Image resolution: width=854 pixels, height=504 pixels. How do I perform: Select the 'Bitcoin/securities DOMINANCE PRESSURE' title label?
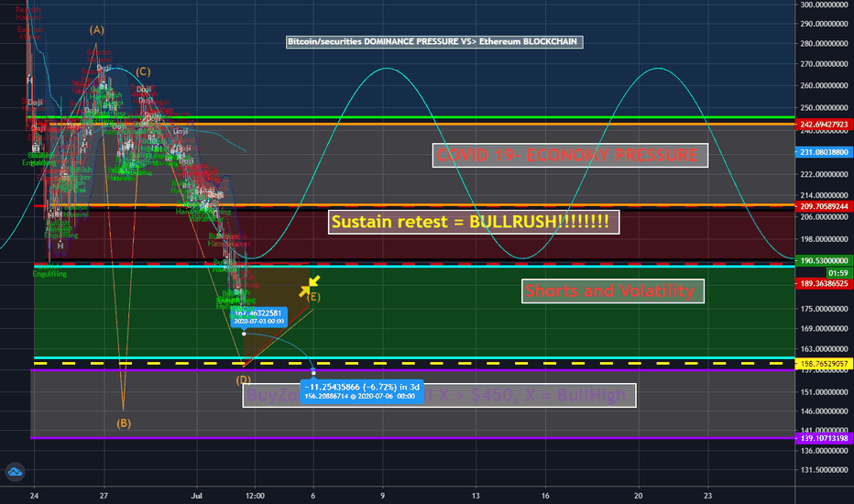[434, 42]
